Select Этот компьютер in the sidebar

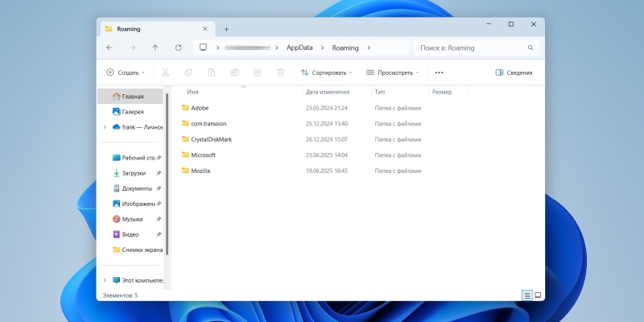point(138,280)
